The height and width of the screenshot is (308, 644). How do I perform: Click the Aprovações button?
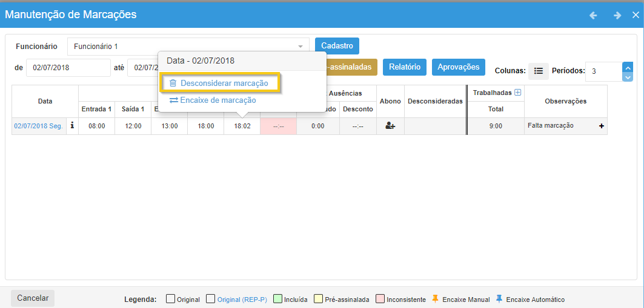tap(458, 67)
